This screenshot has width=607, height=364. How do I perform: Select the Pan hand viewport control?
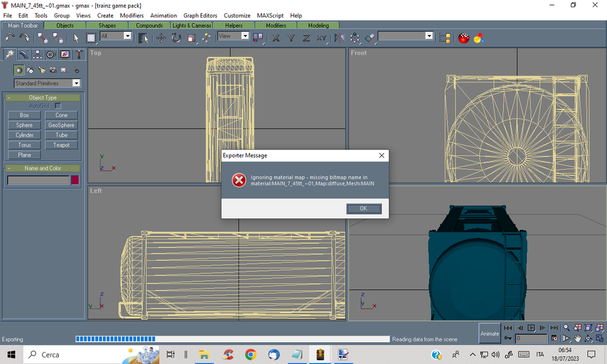click(x=578, y=339)
